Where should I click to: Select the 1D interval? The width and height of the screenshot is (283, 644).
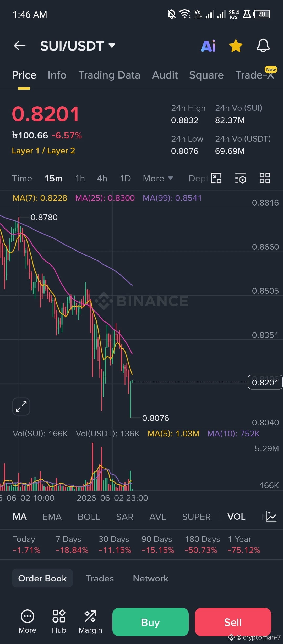125,179
